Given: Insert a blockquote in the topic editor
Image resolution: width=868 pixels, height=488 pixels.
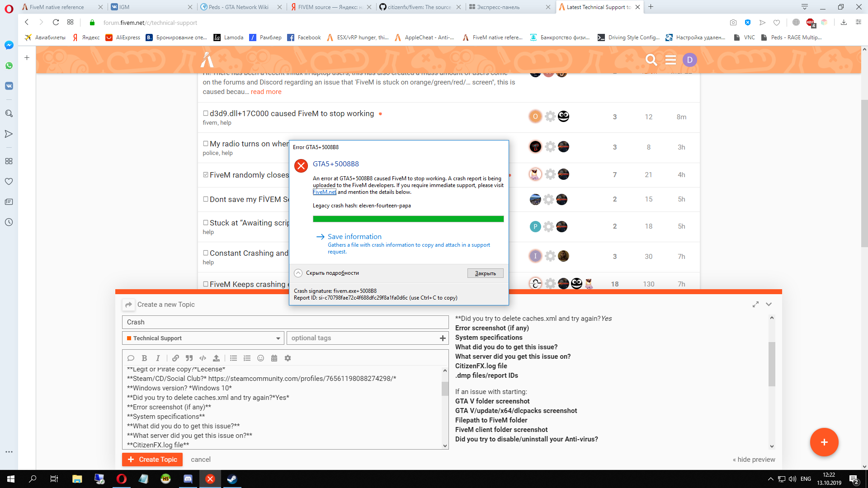Looking at the screenshot, I should tap(189, 358).
